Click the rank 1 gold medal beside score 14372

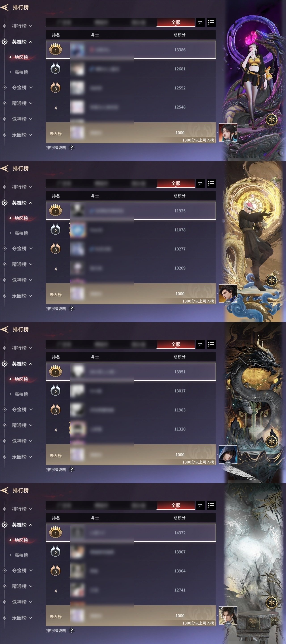point(55,532)
